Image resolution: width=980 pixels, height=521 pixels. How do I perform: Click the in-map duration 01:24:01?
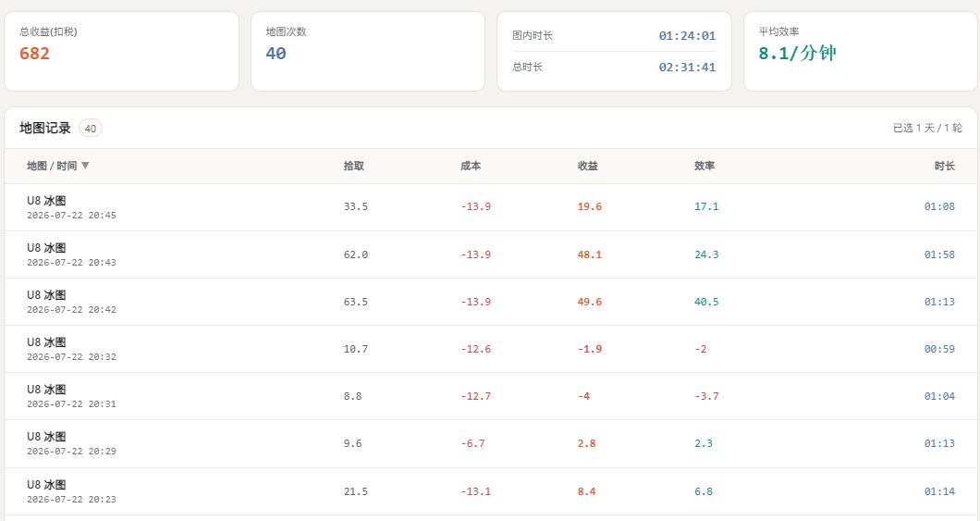pos(687,36)
